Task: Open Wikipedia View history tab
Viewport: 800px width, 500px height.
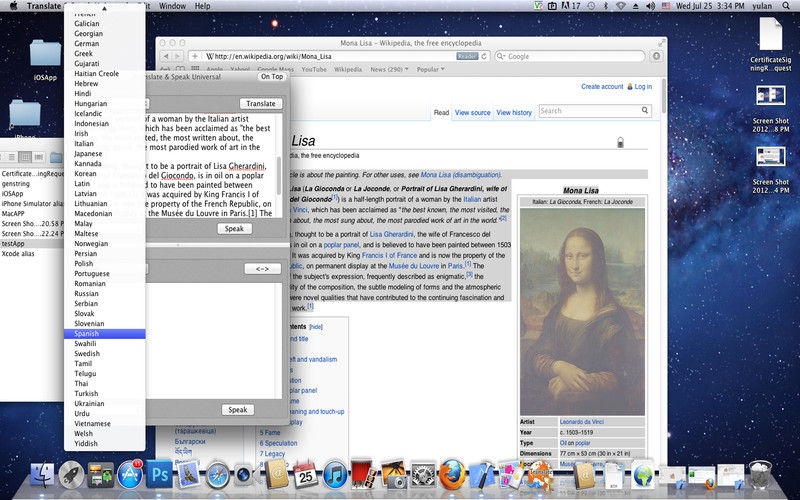Action: click(x=514, y=113)
